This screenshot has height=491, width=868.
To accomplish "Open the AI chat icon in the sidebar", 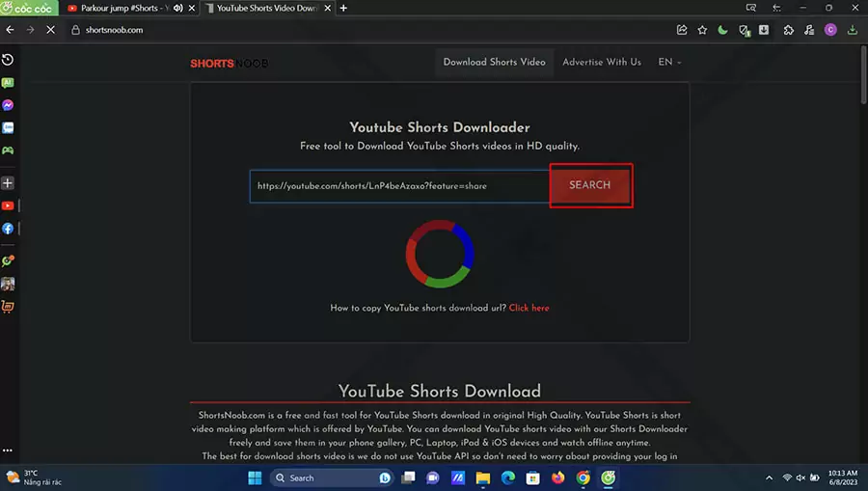I will coord(8,83).
